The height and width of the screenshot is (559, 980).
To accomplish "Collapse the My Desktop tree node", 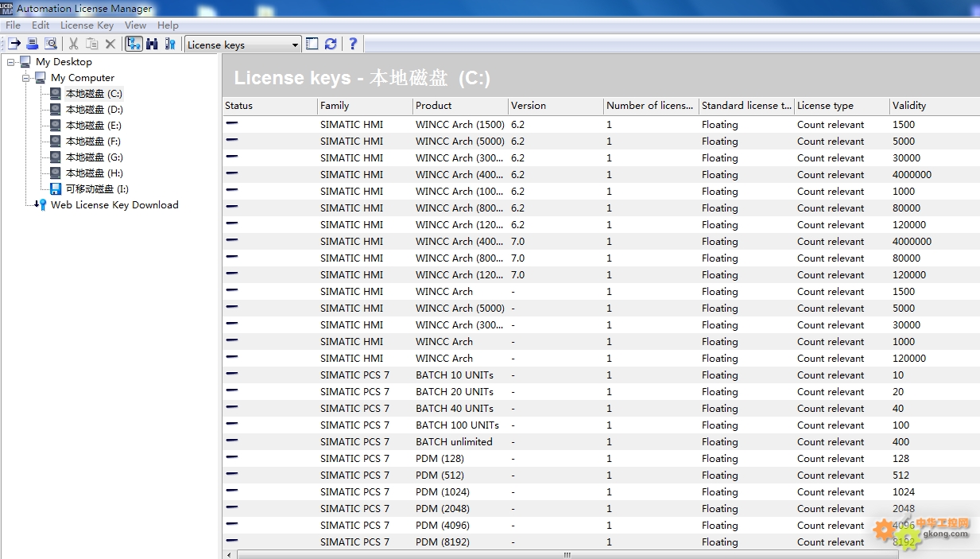I will pos(11,62).
